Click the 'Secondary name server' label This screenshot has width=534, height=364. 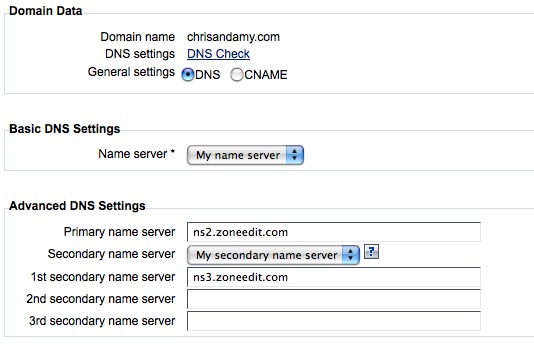pos(111,254)
